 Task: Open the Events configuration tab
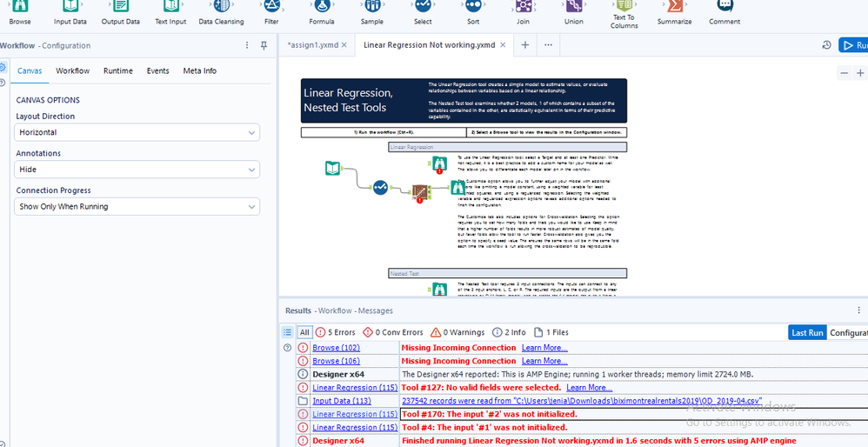tap(157, 70)
